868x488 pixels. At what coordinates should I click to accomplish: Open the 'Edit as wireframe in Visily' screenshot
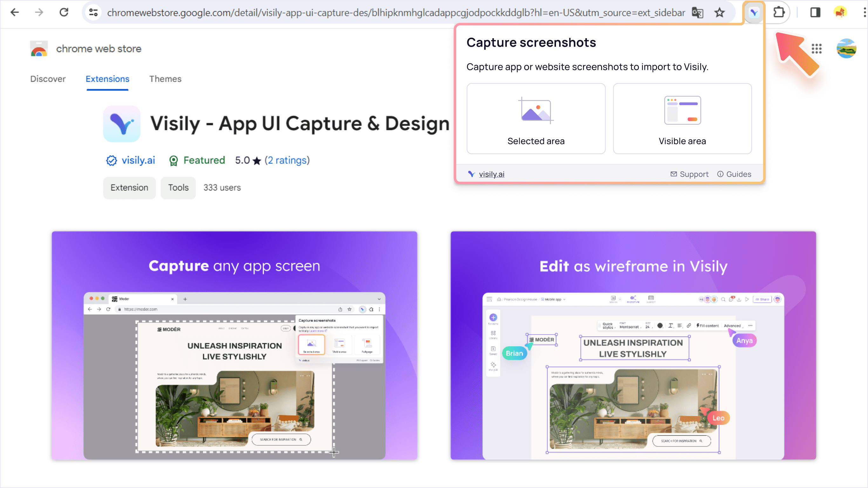(x=633, y=345)
